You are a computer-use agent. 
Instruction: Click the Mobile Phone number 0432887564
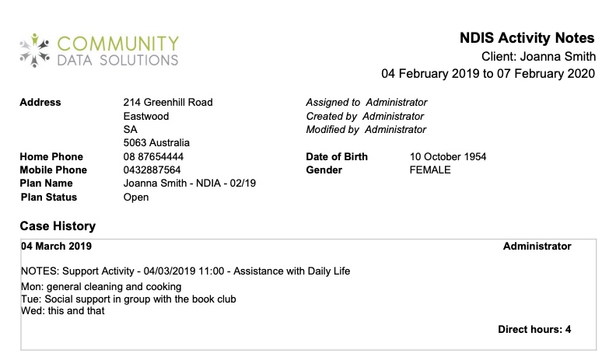tap(152, 170)
